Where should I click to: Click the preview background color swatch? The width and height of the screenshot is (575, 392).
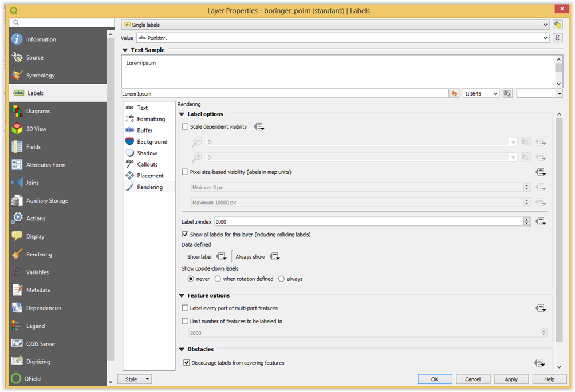[537, 93]
